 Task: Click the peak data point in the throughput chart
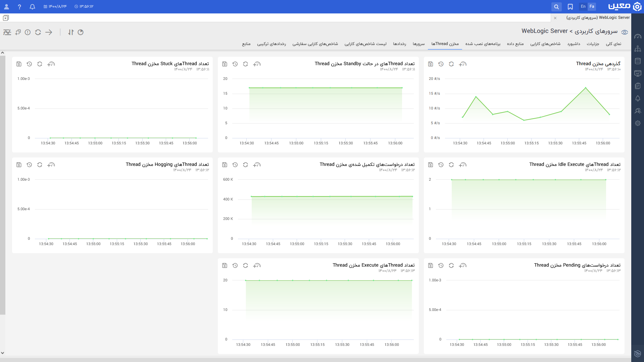(x=586, y=88)
